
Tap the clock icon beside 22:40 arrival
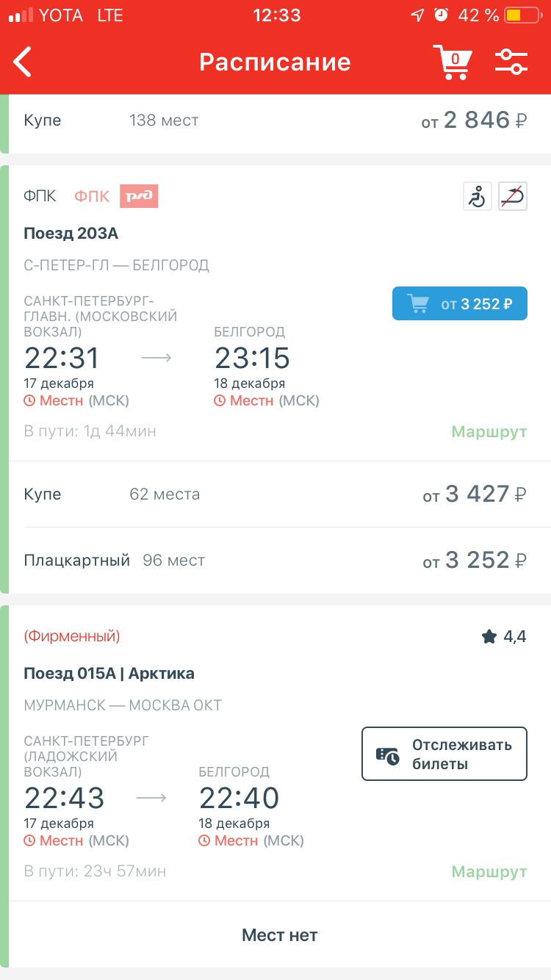pos(205,841)
